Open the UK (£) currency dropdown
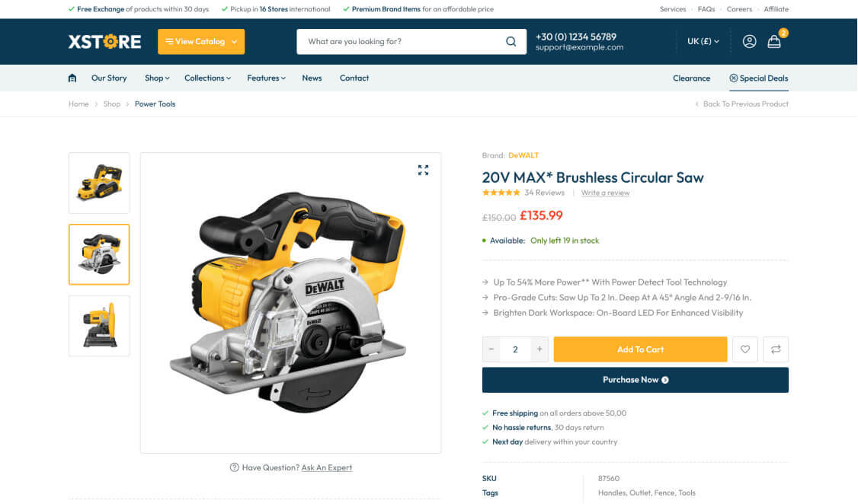Viewport: 858px width, 504px height. [703, 42]
